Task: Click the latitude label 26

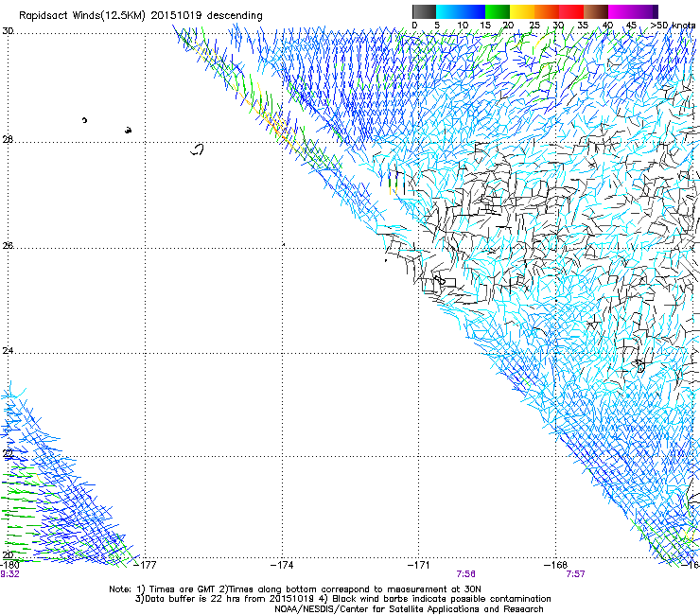Action: 8,245
